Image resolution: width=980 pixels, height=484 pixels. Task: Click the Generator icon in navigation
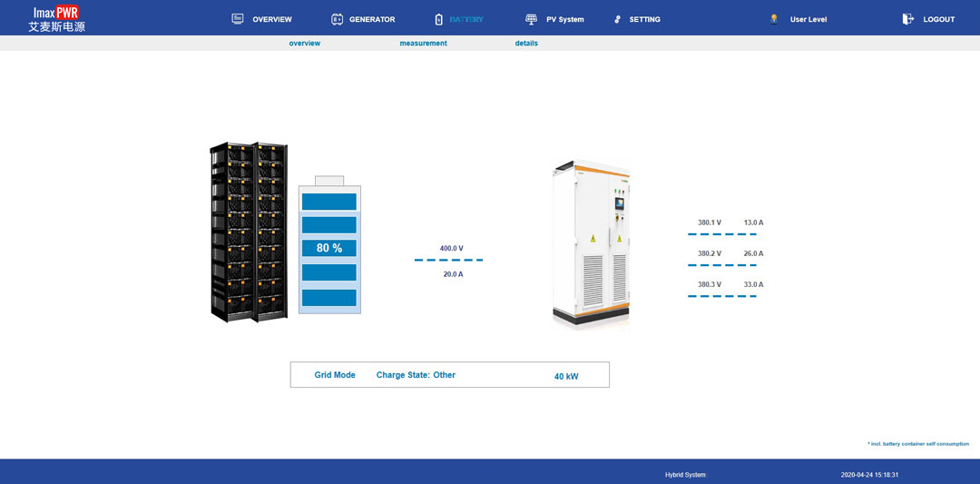pos(337,19)
